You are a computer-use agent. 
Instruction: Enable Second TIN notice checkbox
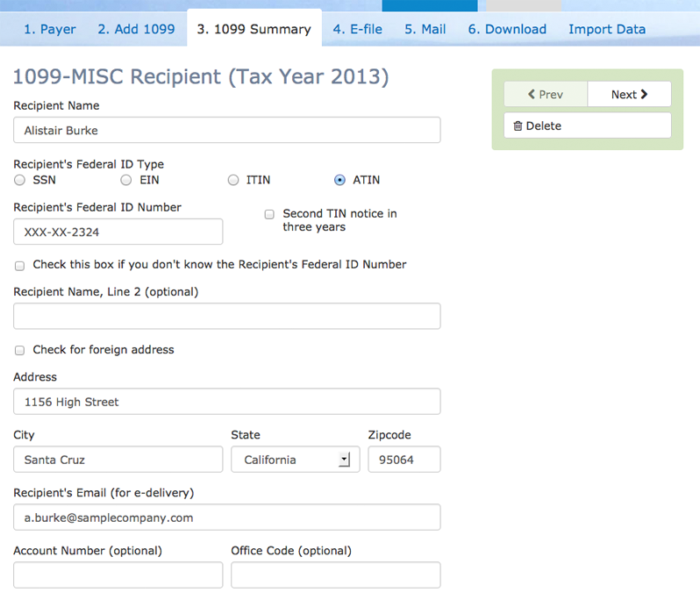pyautogui.click(x=269, y=214)
